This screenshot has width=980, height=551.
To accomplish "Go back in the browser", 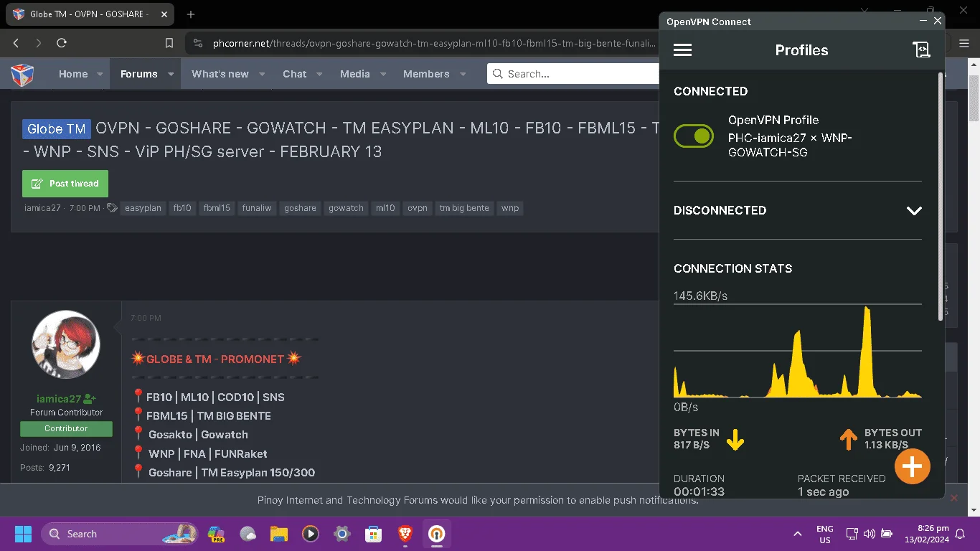I will [16, 43].
